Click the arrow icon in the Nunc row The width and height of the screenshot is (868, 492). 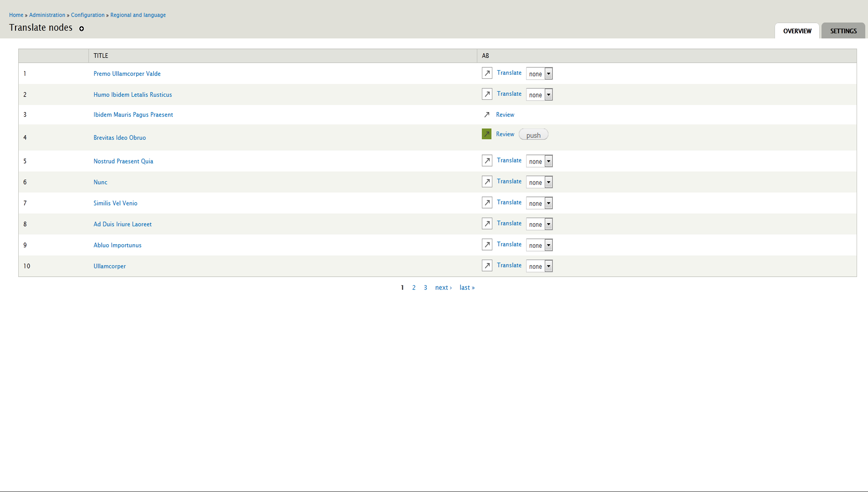[487, 182]
